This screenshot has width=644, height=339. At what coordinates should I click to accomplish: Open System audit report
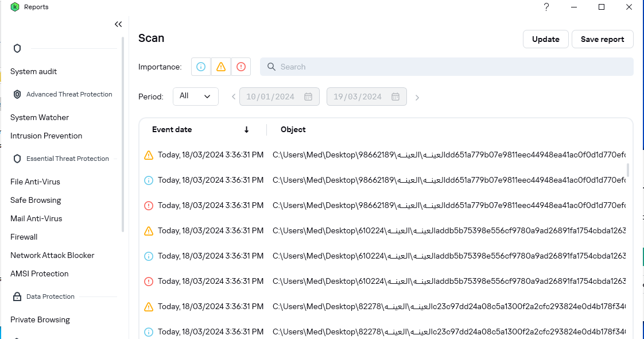pos(33,71)
